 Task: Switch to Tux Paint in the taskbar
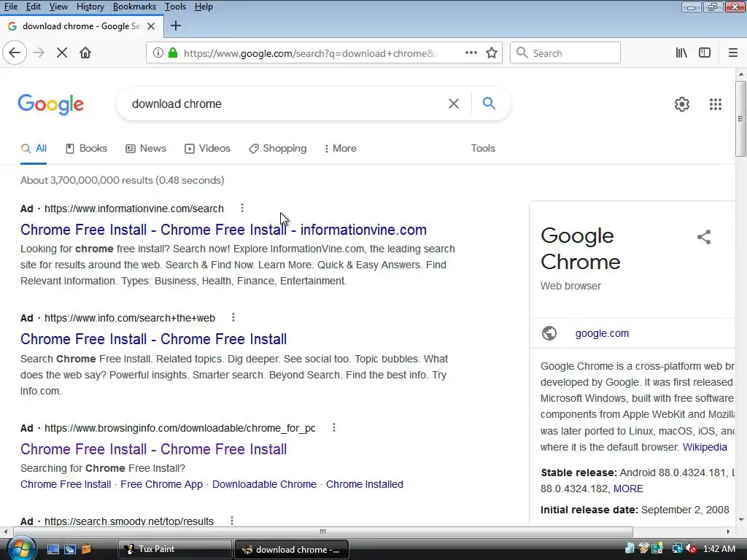[x=175, y=549]
